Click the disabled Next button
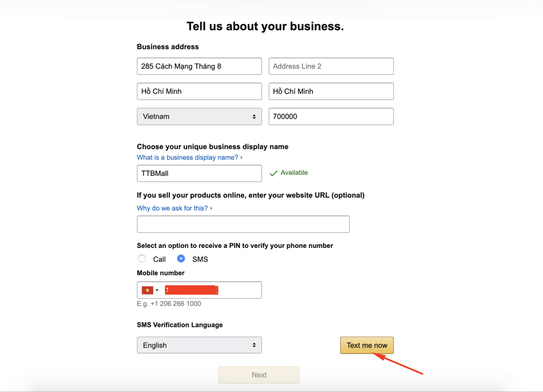Viewport: 543px width, 392px height. [259, 375]
